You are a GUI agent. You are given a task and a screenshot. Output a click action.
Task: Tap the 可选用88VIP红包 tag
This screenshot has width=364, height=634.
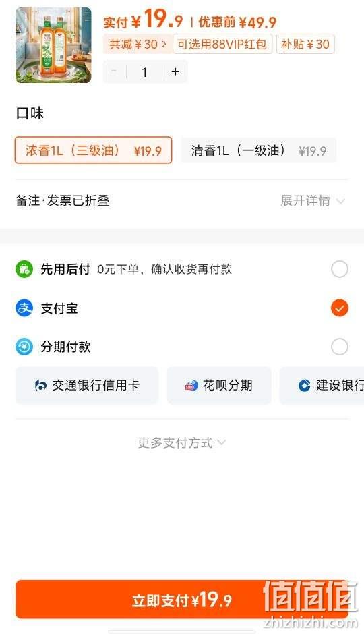coord(222,44)
